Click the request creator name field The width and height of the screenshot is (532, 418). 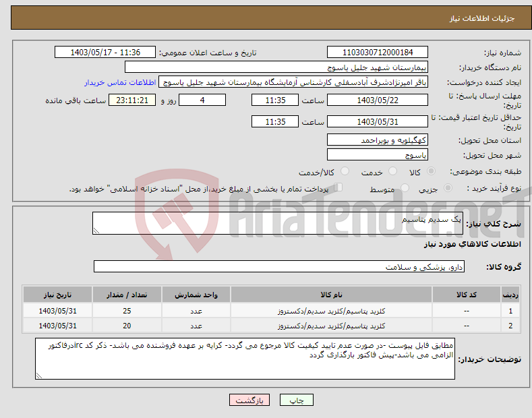293,82
